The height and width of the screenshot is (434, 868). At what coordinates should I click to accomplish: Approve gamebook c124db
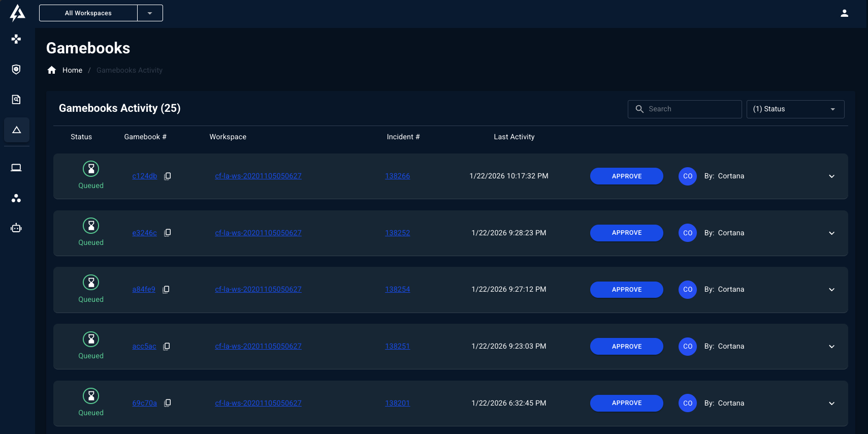click(x=627, y=176)
